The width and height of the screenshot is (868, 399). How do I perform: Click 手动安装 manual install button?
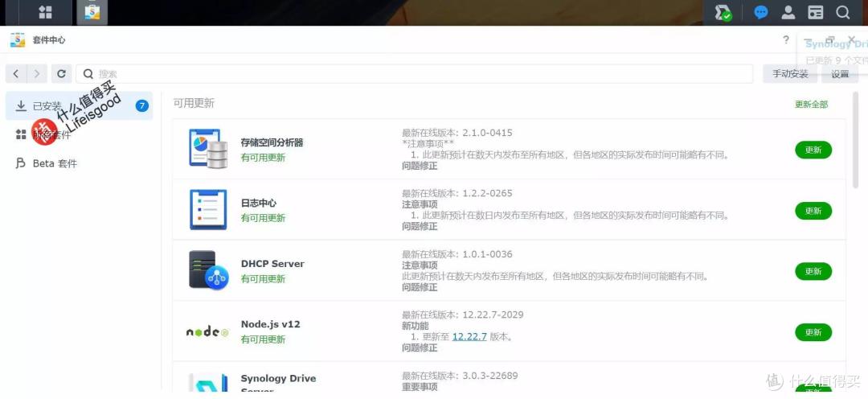click(790, 74)
